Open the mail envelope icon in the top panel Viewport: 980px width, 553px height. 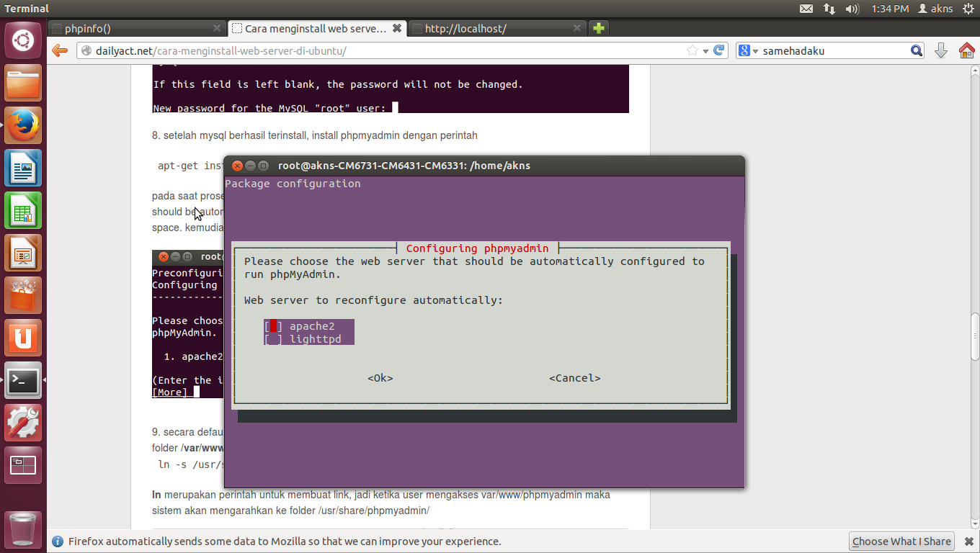point(807,9)
